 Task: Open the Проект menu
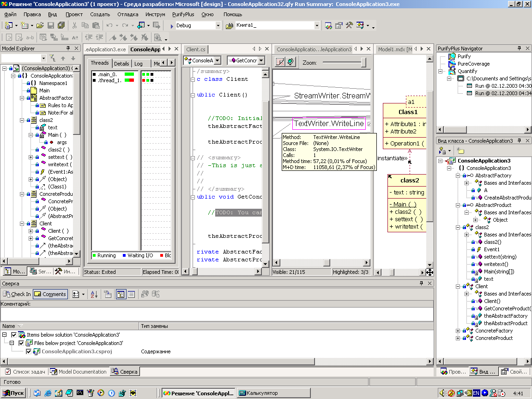click(x=74, y=14)
